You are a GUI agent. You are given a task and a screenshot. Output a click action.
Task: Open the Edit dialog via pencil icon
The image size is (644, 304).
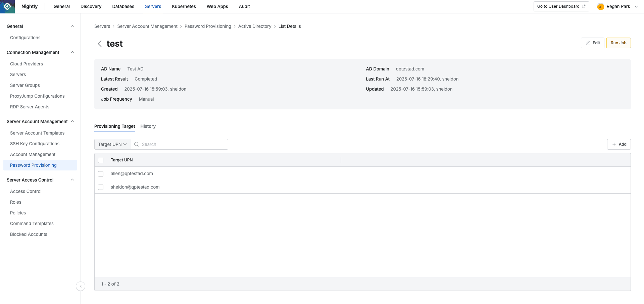point(588,43)
